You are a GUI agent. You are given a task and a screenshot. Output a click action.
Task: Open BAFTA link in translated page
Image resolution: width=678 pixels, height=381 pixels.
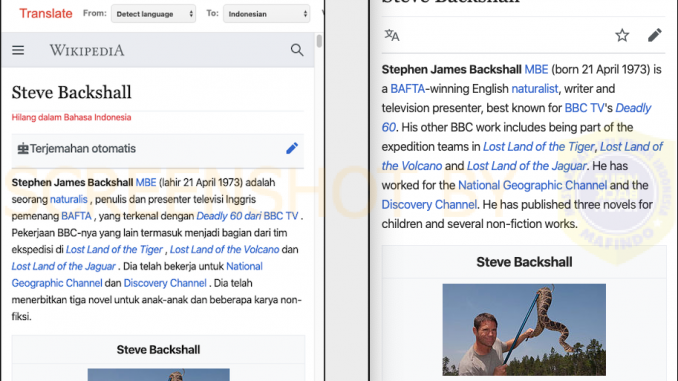click(x=77, y=216)
